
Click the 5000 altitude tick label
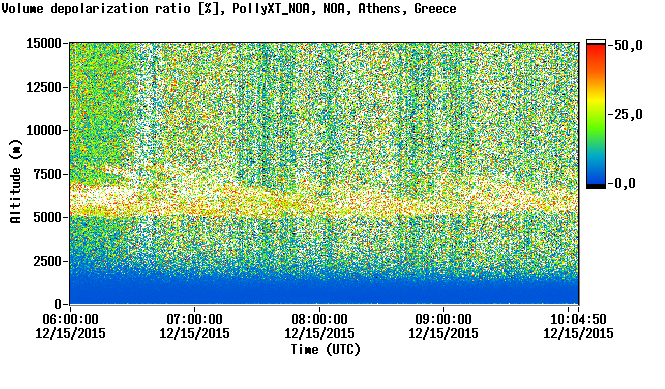(48, 217)
